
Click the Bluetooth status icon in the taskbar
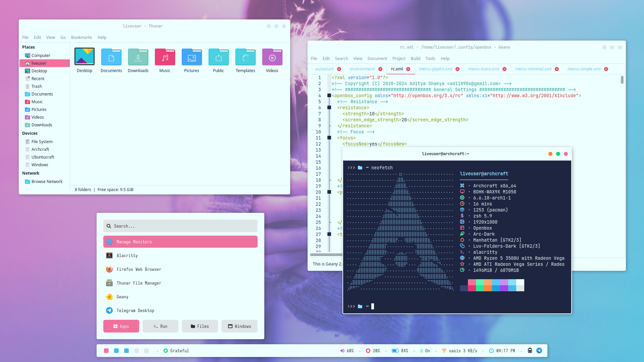click(x=421, y=351)
